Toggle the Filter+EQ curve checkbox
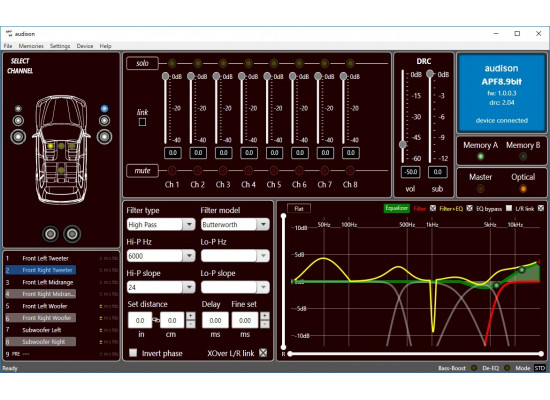This screenshot has height=400, width=550. (x=470, y=208)
